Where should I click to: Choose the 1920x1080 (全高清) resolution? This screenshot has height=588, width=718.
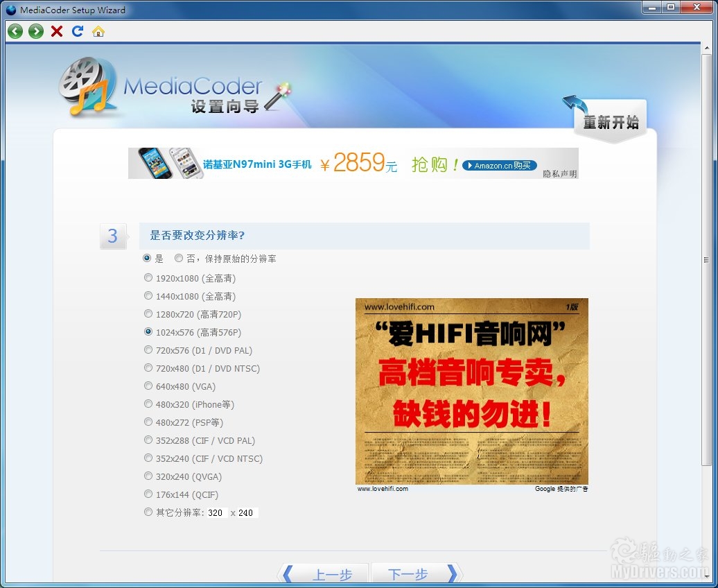click(x=148, y=278)
